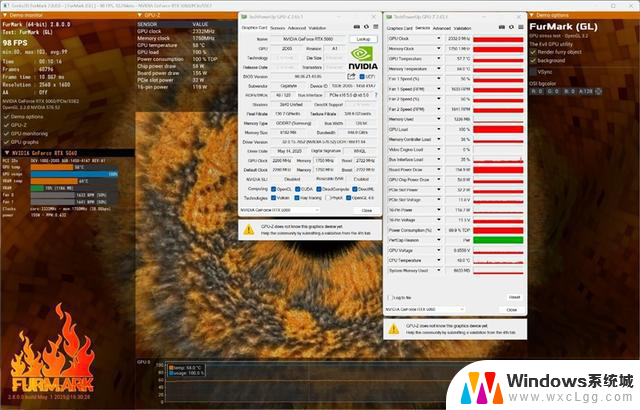Toggle the Ray Tracing checkbox

(297, 198)
